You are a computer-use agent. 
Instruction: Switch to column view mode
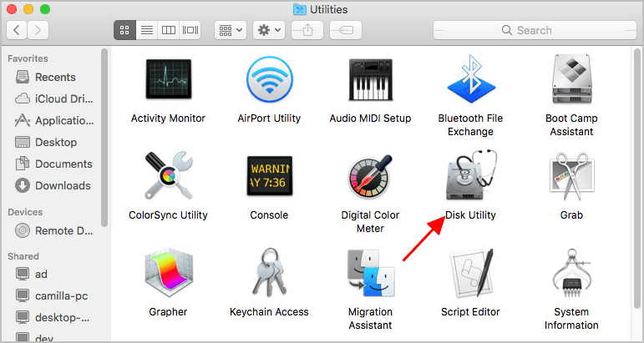[x=169, y=30]
